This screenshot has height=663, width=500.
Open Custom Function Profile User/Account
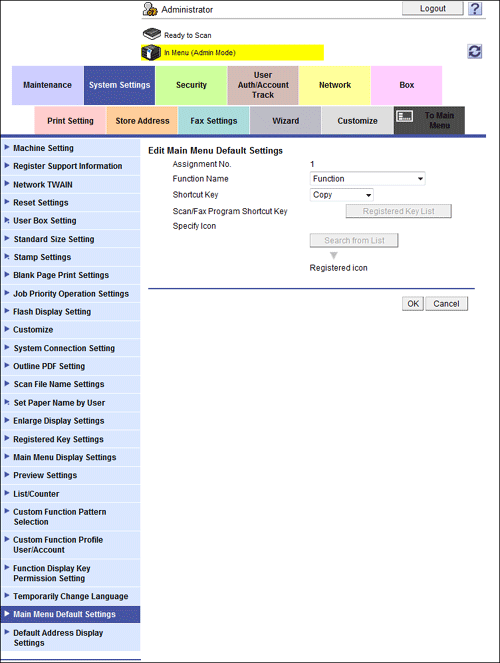(x=71, y=545)
